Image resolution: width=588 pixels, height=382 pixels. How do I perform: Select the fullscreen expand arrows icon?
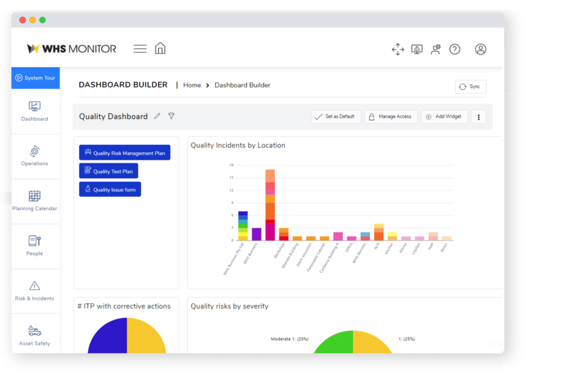click(x=398, y=49)
